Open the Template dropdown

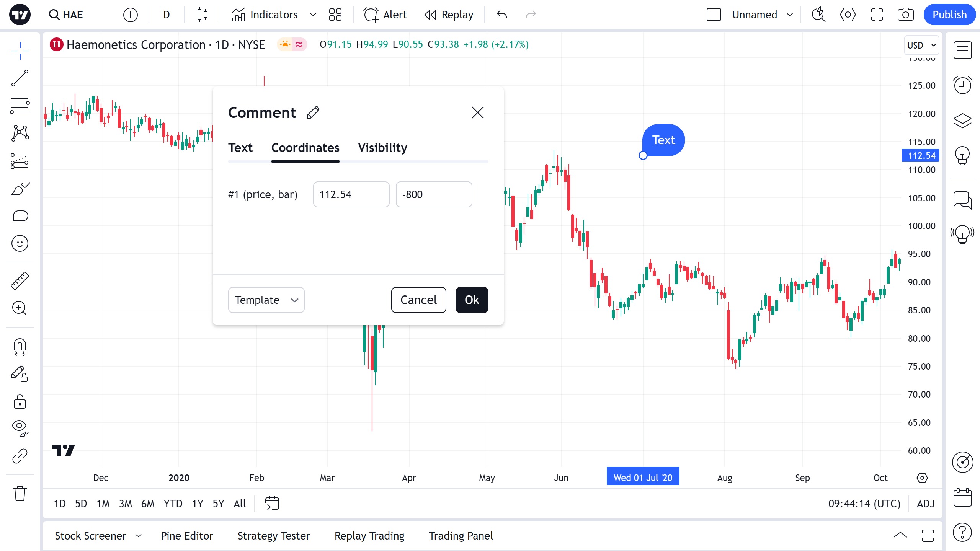coord(266,300)
